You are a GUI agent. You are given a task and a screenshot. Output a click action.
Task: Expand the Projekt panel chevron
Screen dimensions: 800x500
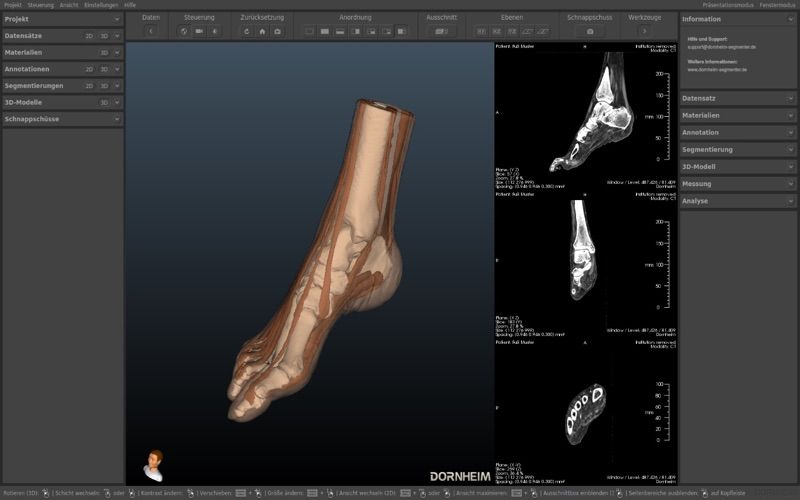pyautogui.click(x=117, y=19)
